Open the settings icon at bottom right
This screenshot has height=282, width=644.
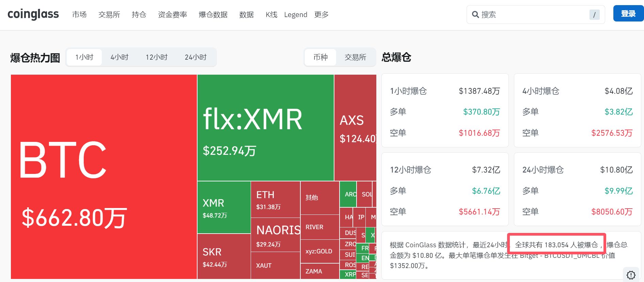(631, 275)
